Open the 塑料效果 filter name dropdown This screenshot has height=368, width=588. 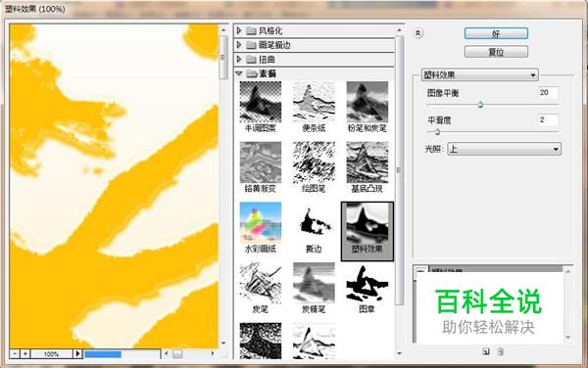pyautogui.click(x=479, y=75)
